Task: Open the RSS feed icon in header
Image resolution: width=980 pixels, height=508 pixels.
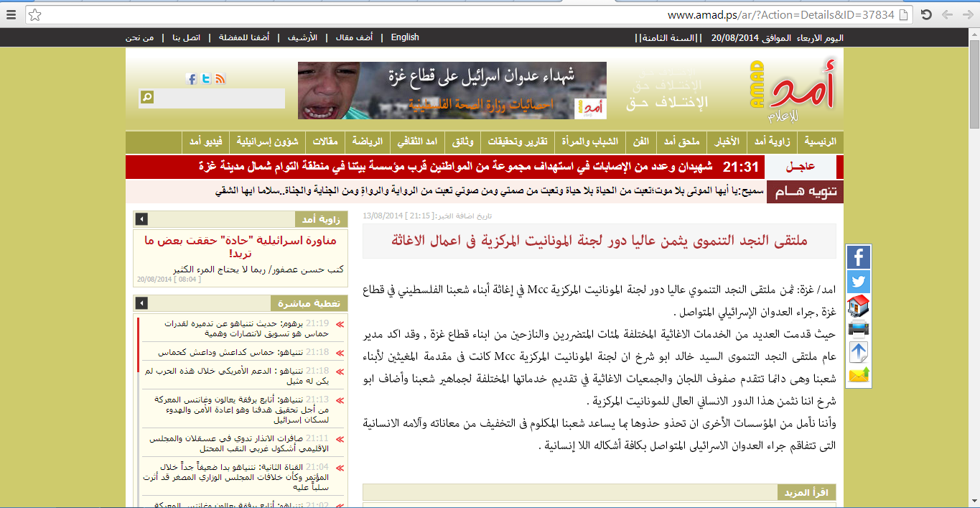Action: tap(220, 79)
